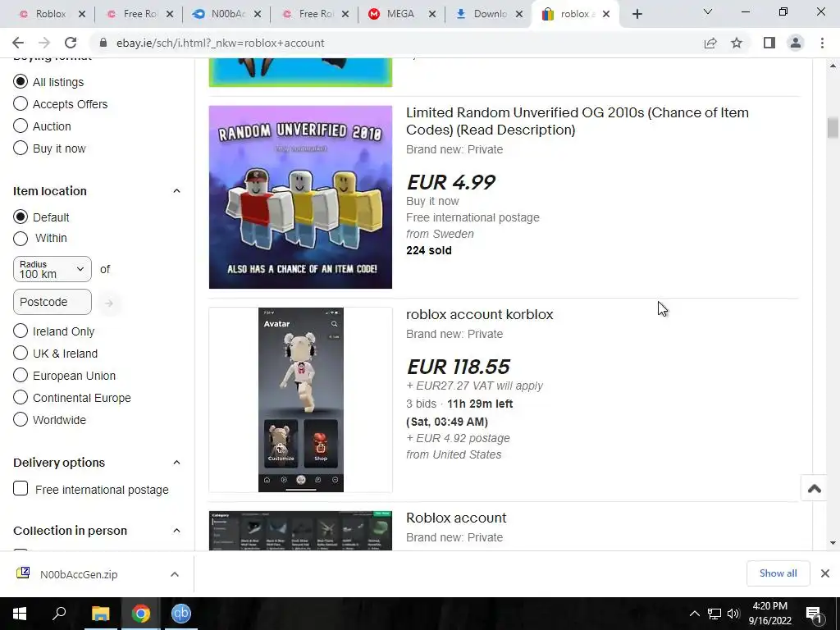Click the back-to-top arrow button
This screenshot has height=630, width=840.
click(x=815, y=488)
